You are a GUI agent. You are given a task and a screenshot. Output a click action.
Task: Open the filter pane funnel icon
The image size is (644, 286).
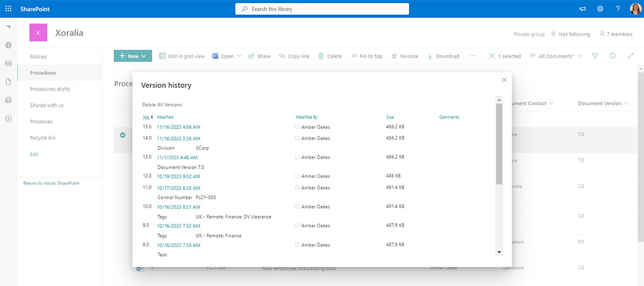(x=595, y=56)
